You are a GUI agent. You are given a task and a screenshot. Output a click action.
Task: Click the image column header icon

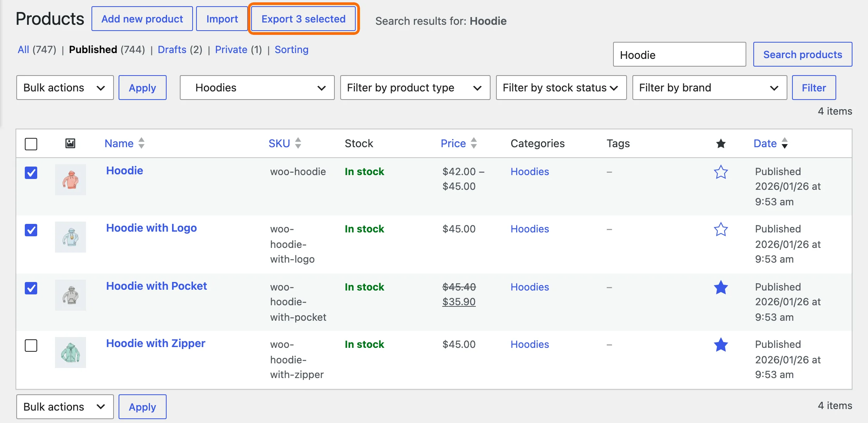tap(70, 143)
